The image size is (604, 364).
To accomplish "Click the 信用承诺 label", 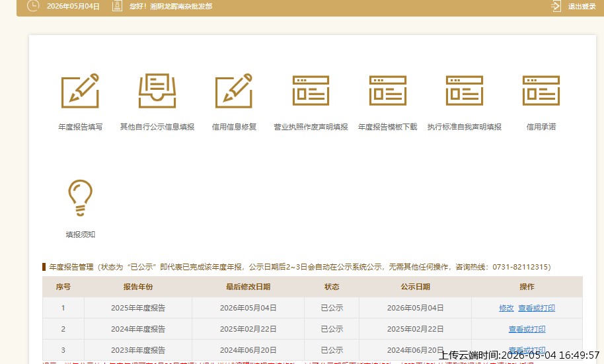I will click(x=541, y=127).
